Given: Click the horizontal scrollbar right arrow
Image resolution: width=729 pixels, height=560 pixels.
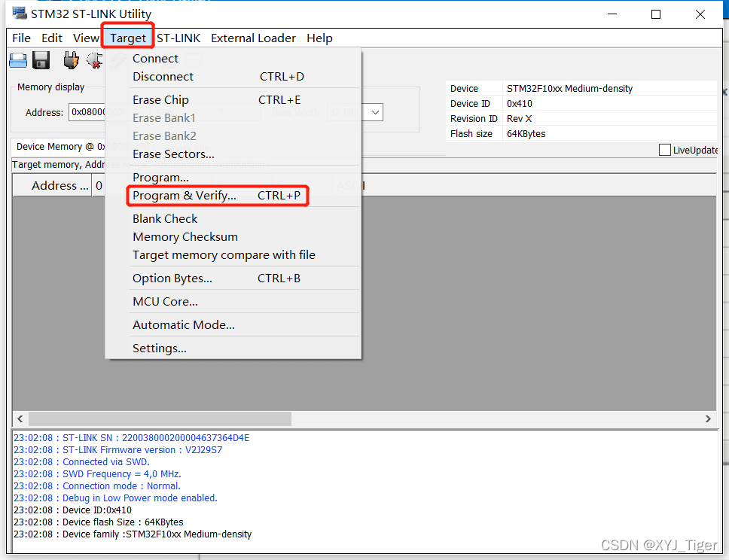Looking at the screenshot, I should tap(708, 418).
